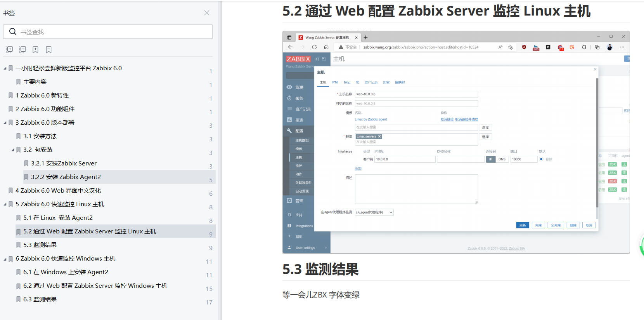Open 5.1 在 Linux 安装 Agent2 bookmark
Viewport: 644px width, 320px height.
coord(58,218)
